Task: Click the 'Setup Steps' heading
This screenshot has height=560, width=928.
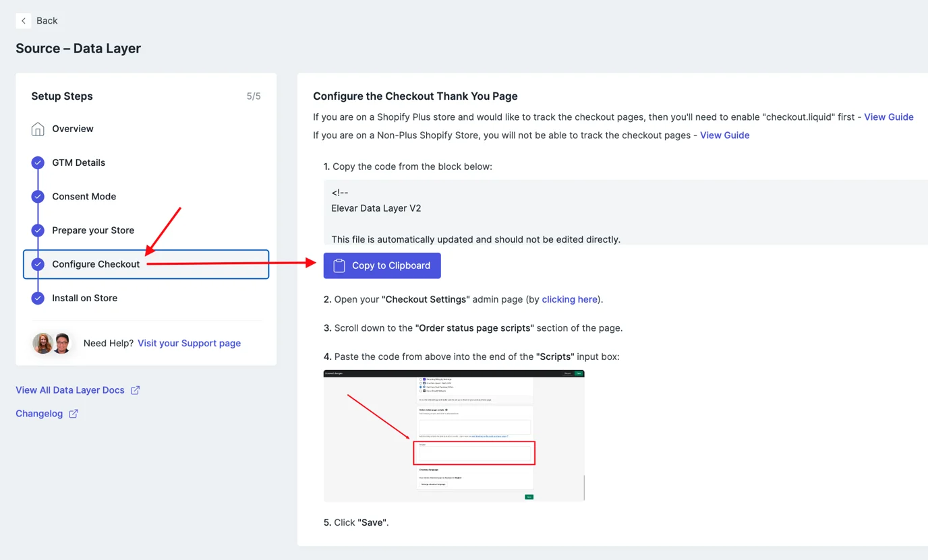Action: click(x=62, y=96)
